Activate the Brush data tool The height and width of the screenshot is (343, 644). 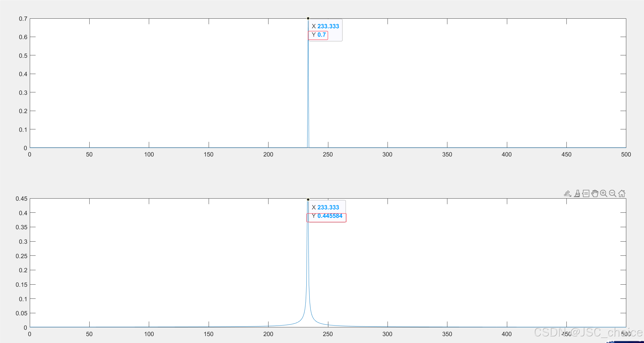click(577, 193)
